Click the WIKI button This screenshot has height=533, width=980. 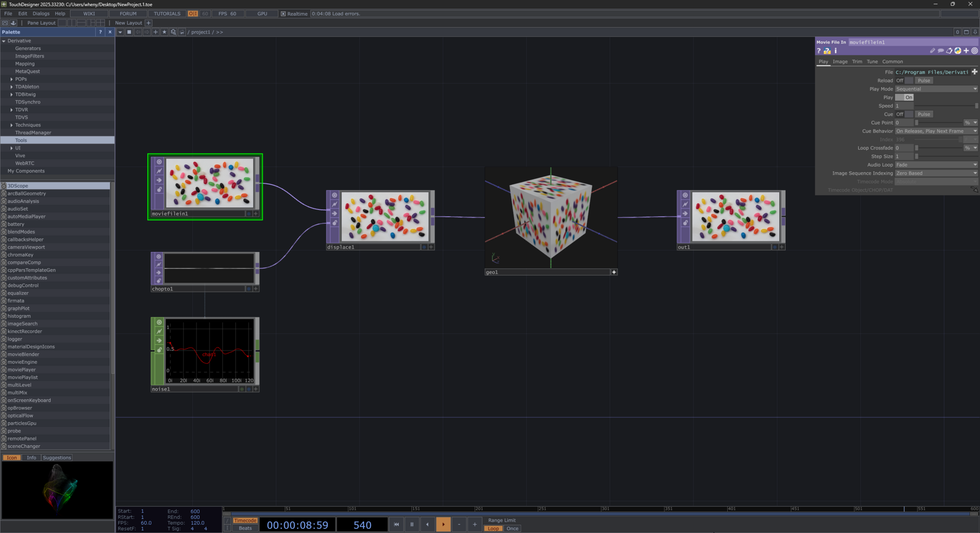tap(89, 14)
